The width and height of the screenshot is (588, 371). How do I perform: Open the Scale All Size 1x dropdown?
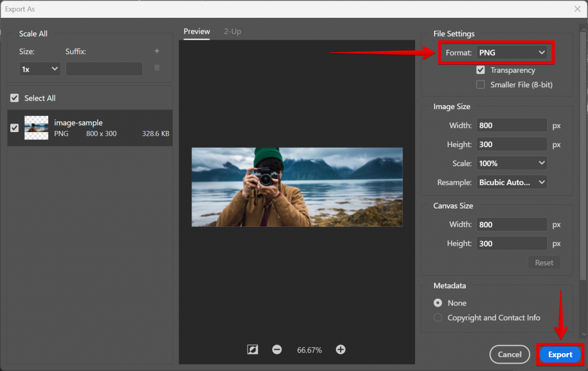(40, 69)
